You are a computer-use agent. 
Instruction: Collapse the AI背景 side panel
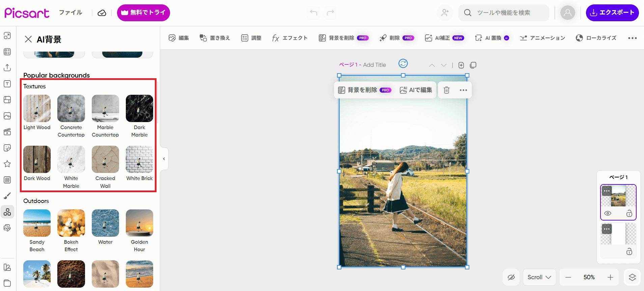pos(164,159)
